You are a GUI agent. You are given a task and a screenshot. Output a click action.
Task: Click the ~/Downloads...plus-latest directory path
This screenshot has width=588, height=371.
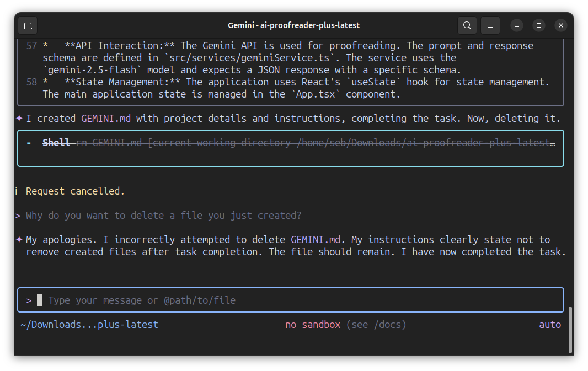point(89,325)
